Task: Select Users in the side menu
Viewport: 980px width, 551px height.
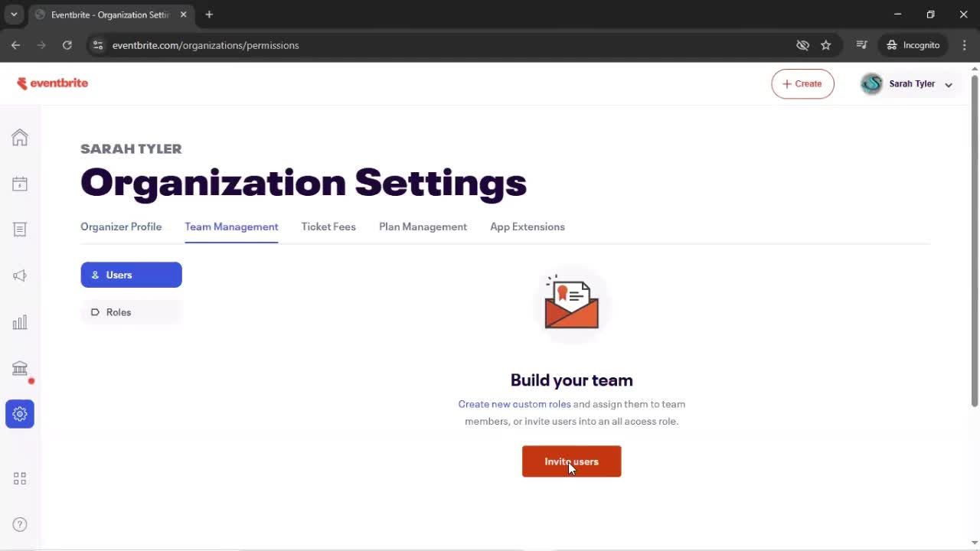Action: coord(131,275)
